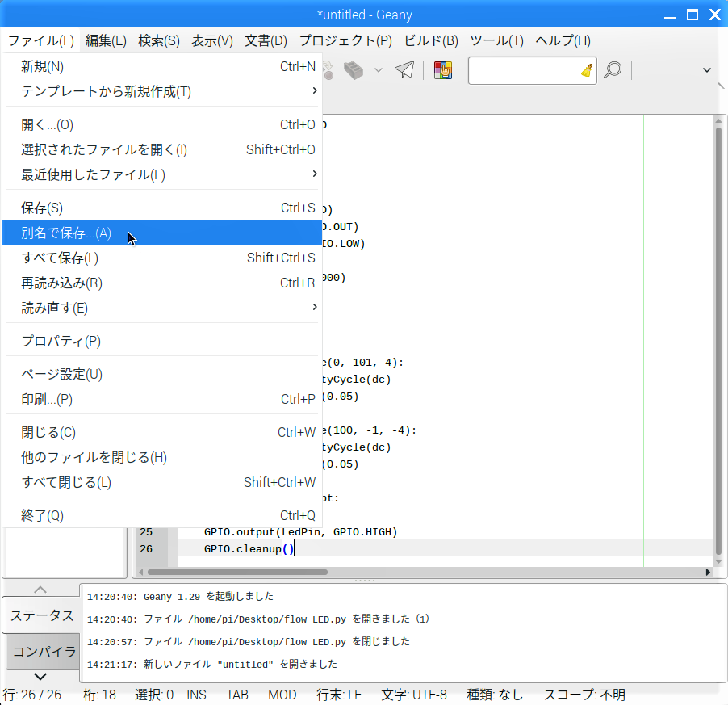Click the paper plane run icon
This screenshot has width=728, height=705.
click(x=404, y=70)
